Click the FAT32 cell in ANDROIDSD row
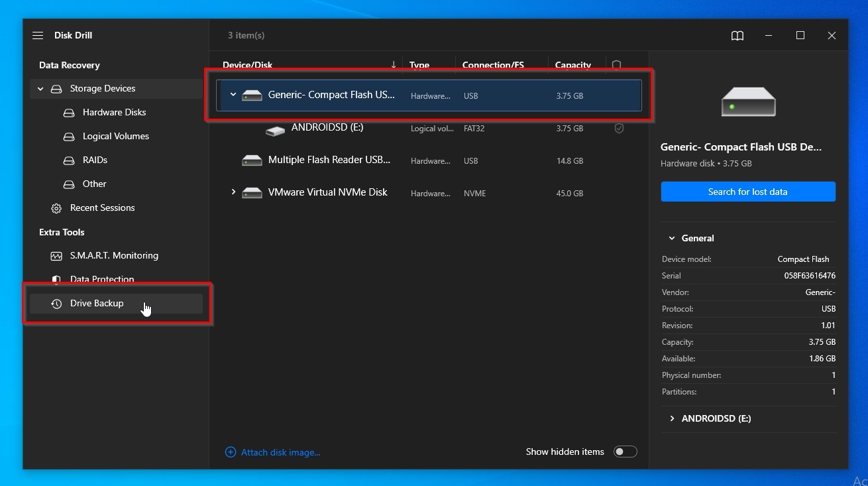Viewport: 868px width, 486px height. (x=474, y=129)
